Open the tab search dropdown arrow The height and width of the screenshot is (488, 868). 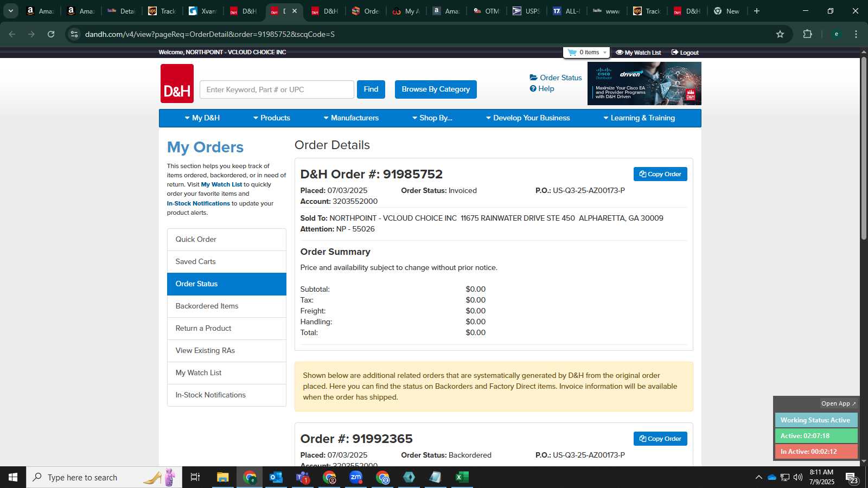pyautogui.click(x=10, y=11)
